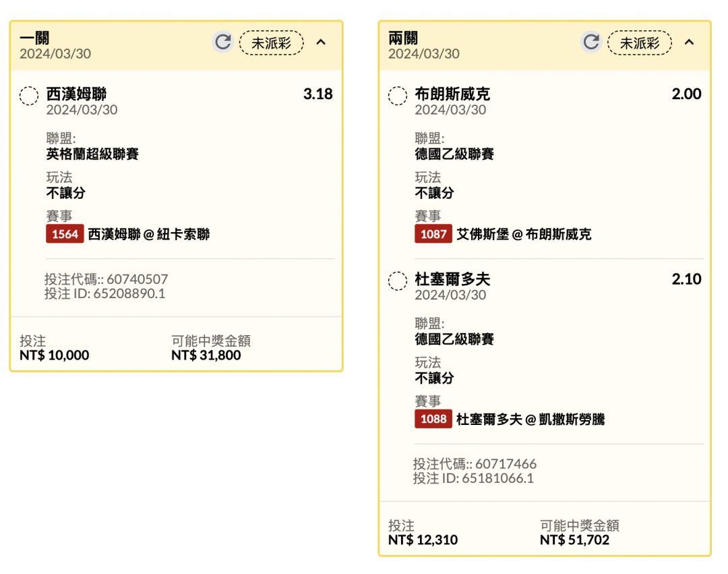The height and width of the screenshot is (574, 728).
Task: Click match 艾佛斯堡 @ 布朗斯威克
Action: pyautogui.click(x=524, y=234)
